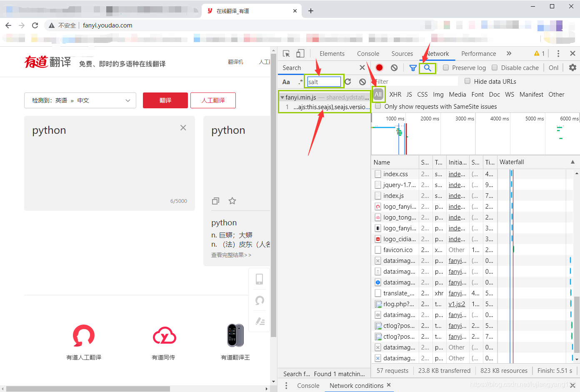The image size is (580, 392).
Task: Collapse the fanyi.min.js search result
Action: coord(282,97)
